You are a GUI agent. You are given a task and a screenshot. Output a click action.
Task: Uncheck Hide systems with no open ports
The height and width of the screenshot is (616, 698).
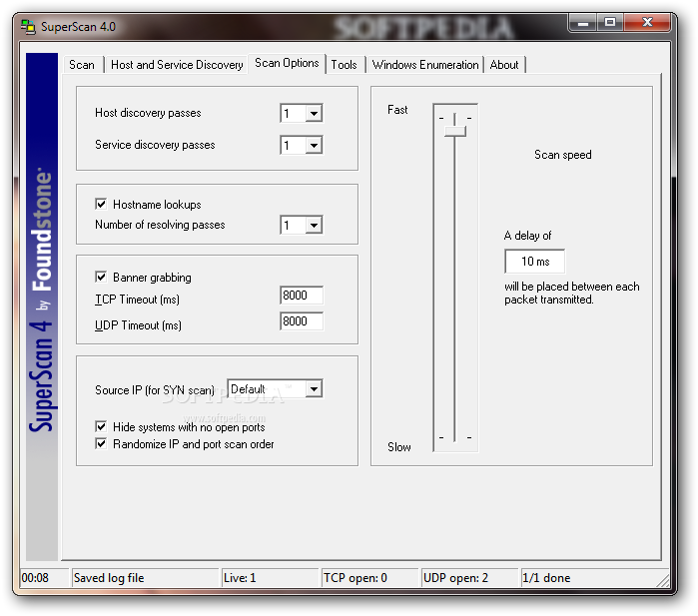(x=101, y=427)
